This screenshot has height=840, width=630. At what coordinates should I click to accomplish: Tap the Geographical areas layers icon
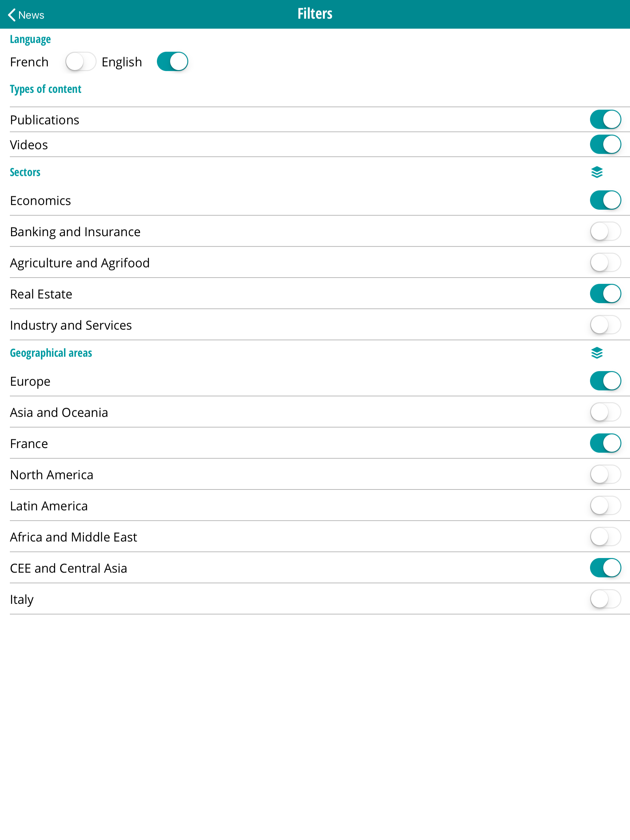point(597,353)
